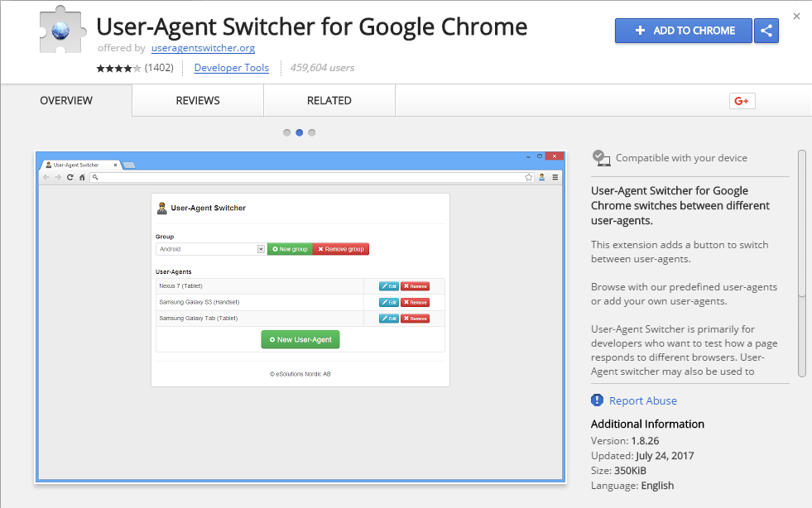Click the search icon in preview address bar
Viewport: 812px width, 508px height.
coord(95,177)
